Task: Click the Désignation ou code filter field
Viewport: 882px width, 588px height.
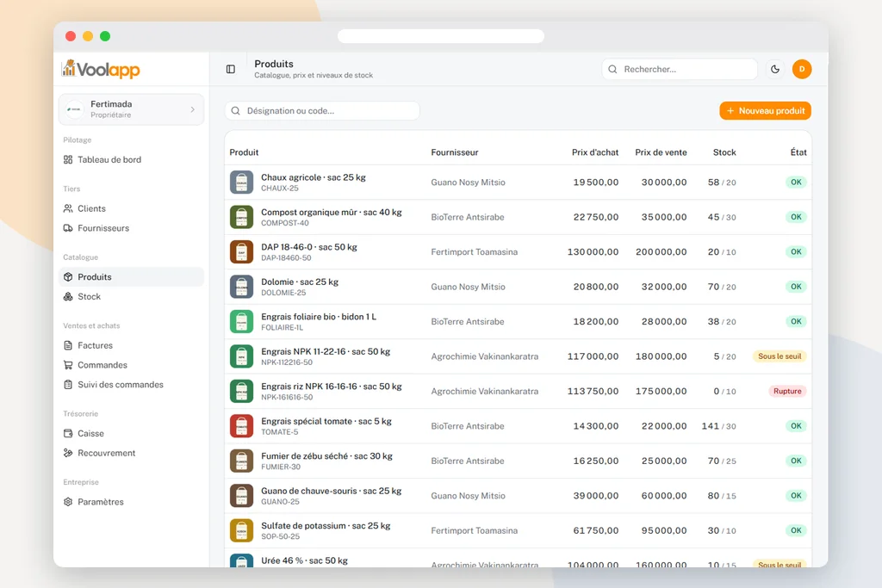Action: 322,111
